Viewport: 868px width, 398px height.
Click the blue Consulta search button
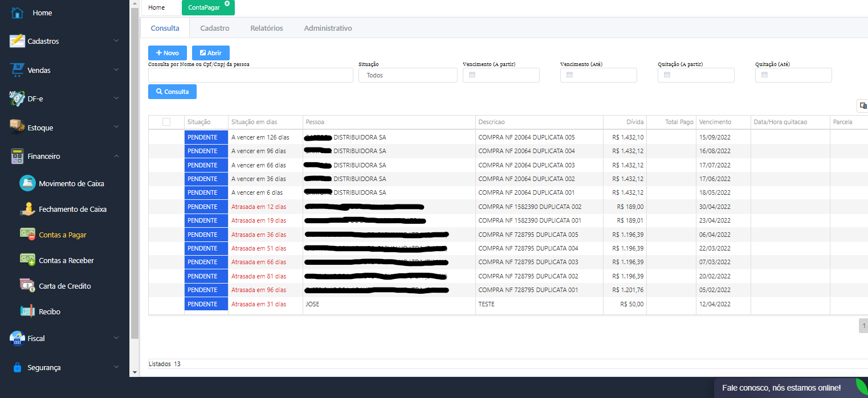pos(172,92)
